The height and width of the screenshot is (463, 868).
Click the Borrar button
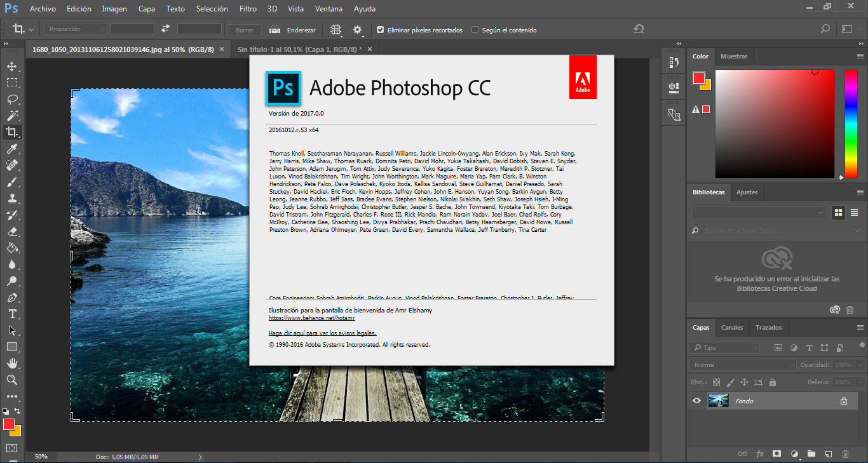(245, 30)
